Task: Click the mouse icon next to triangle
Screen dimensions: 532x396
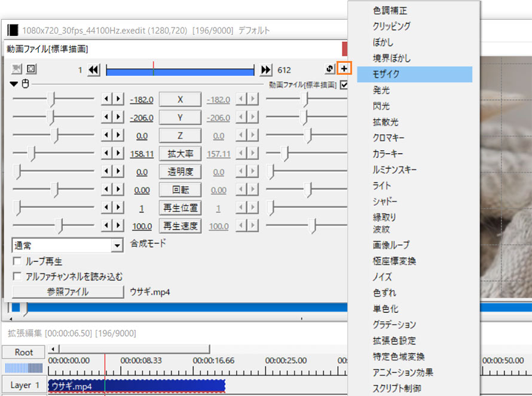Action: click(26, 83)
